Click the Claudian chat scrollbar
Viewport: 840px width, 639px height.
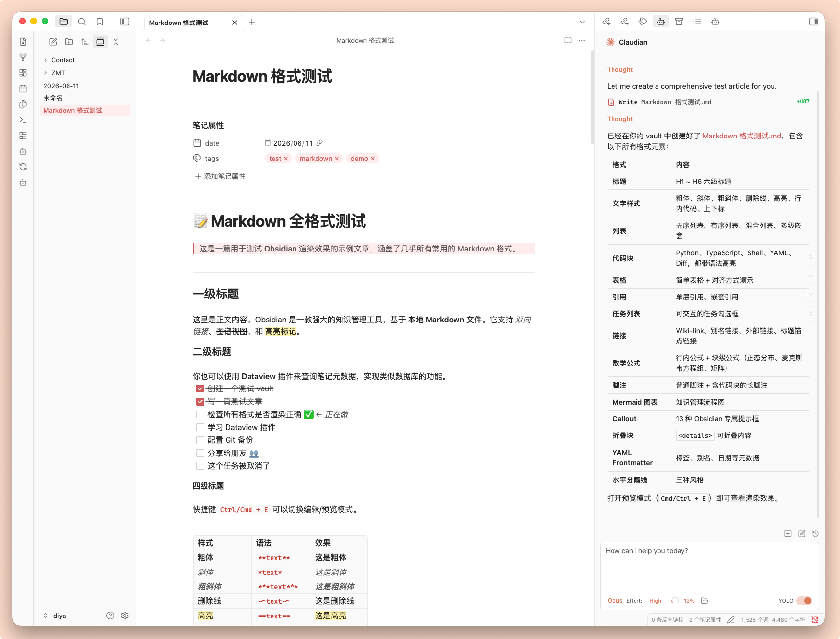click(x=817, y=303)
